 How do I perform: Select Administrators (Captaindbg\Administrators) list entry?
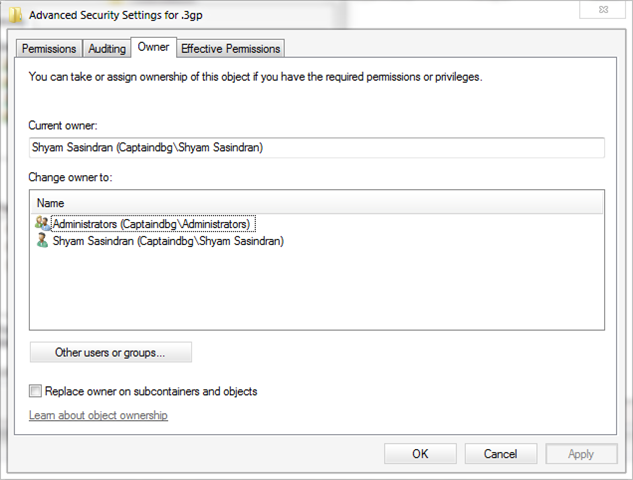click(x=151, y=224)
